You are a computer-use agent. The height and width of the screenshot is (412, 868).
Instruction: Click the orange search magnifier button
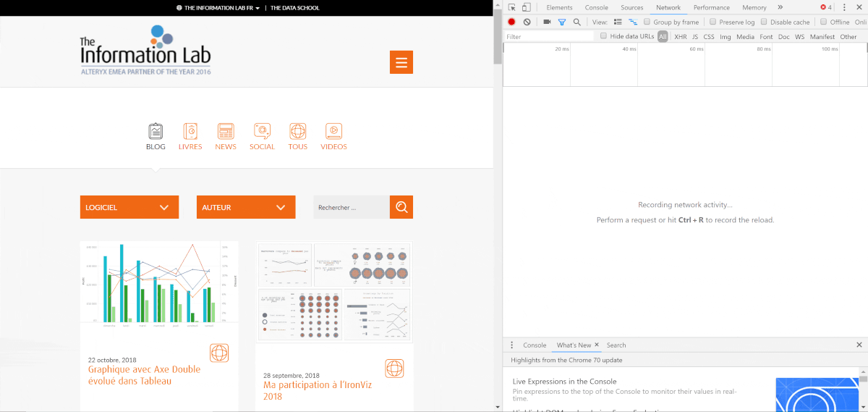(x=401, y=207)
